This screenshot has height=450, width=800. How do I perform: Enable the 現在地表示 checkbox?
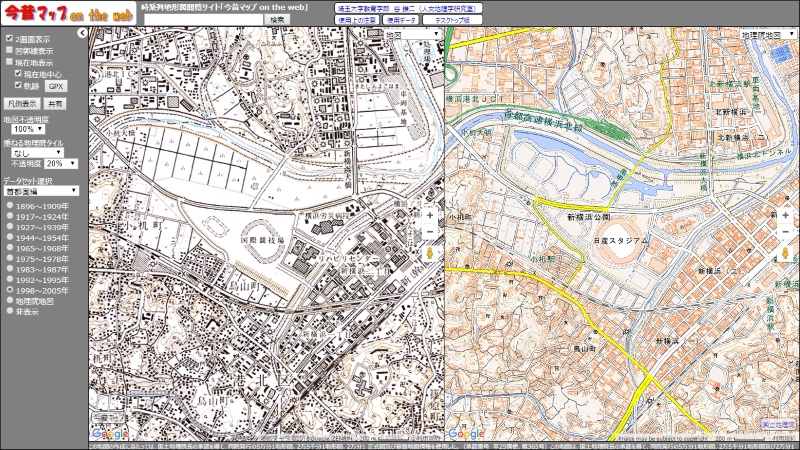10,62
